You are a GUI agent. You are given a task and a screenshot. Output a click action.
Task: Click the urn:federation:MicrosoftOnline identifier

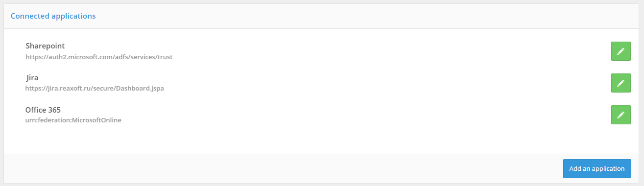tap(73, 120)
